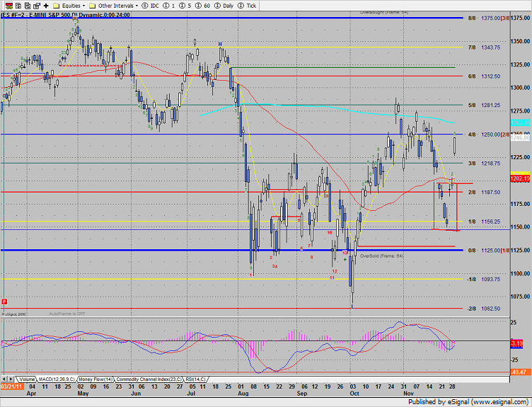The image size is (532, 407).
Task: Click the red-yellow chart link icon in toolbar
Action: [9, 6]
